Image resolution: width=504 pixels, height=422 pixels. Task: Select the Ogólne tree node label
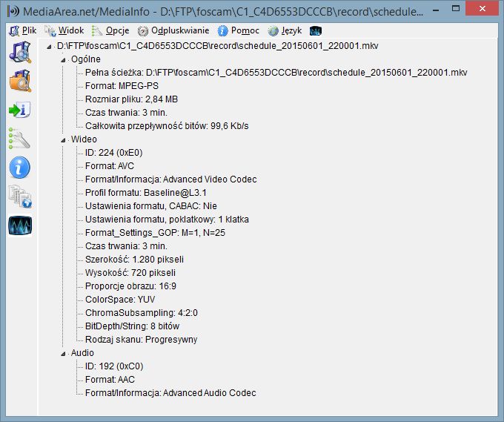pyautogui.click(x=86, y=59)
